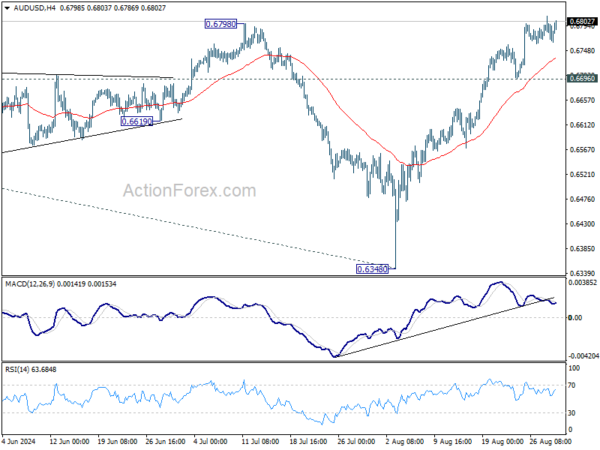Click the 0.64760 price axis value

[x=582, y=199]
